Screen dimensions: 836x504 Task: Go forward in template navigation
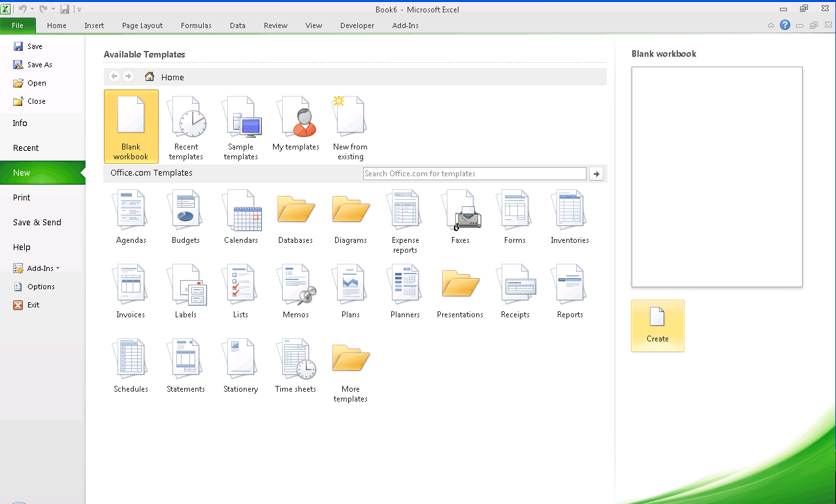click(x=128, y=76)
